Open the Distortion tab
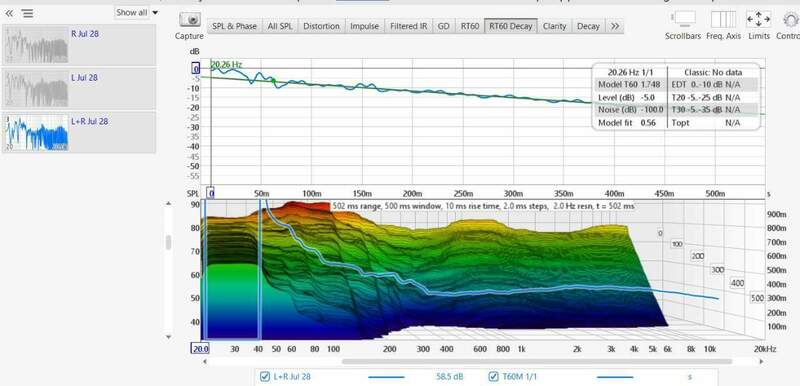 (321, 25)
